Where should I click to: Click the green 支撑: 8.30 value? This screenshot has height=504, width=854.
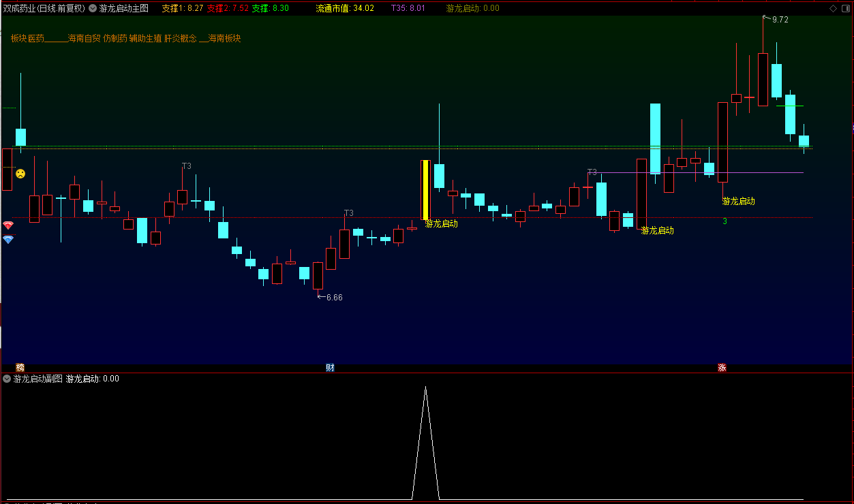[x=271, y=8]
